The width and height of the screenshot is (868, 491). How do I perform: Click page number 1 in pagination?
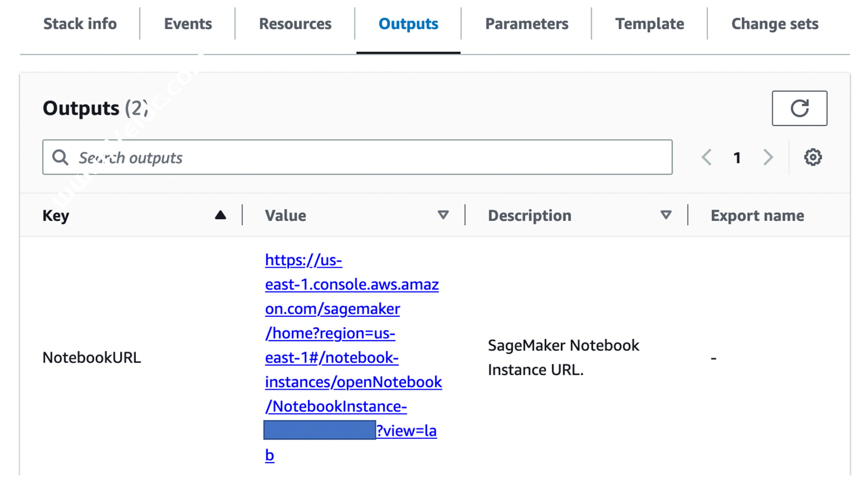(737, 158)
